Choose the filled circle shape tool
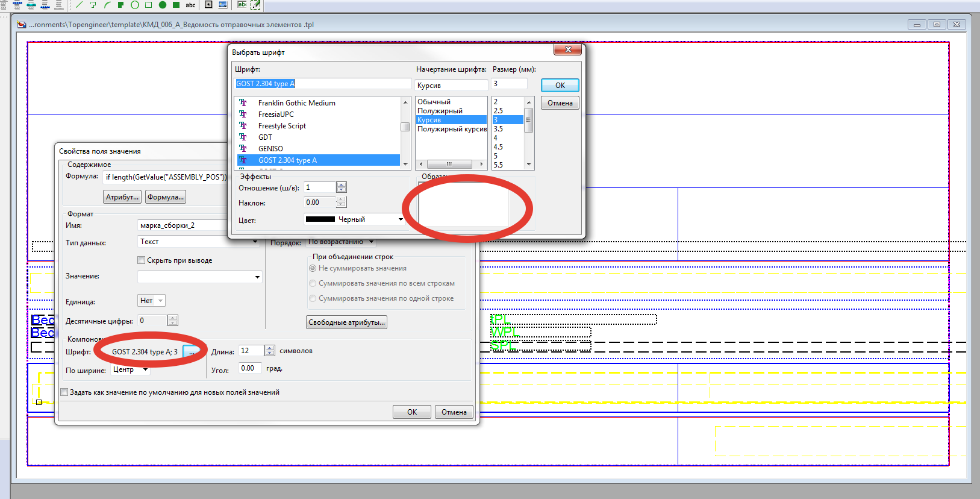 pyautogui.click(x=163, y=5)
